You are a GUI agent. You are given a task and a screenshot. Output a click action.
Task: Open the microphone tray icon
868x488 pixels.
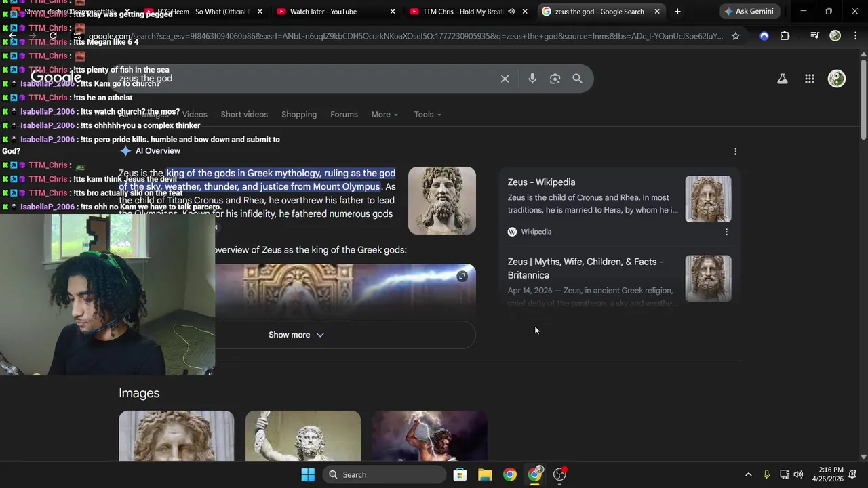point(766,474)
